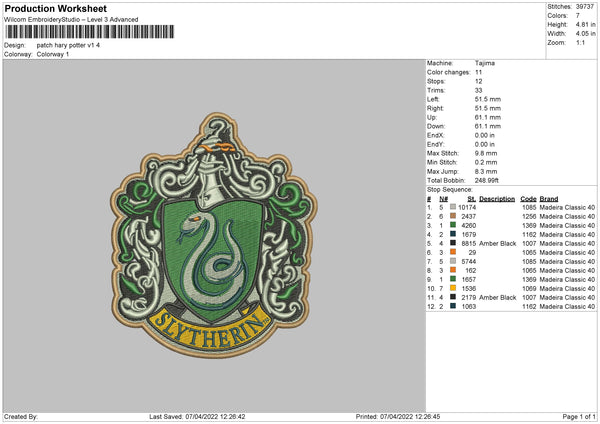Click the Slytherin crest embroidery preview
This screenshot has width=600, height=424.
214,235
